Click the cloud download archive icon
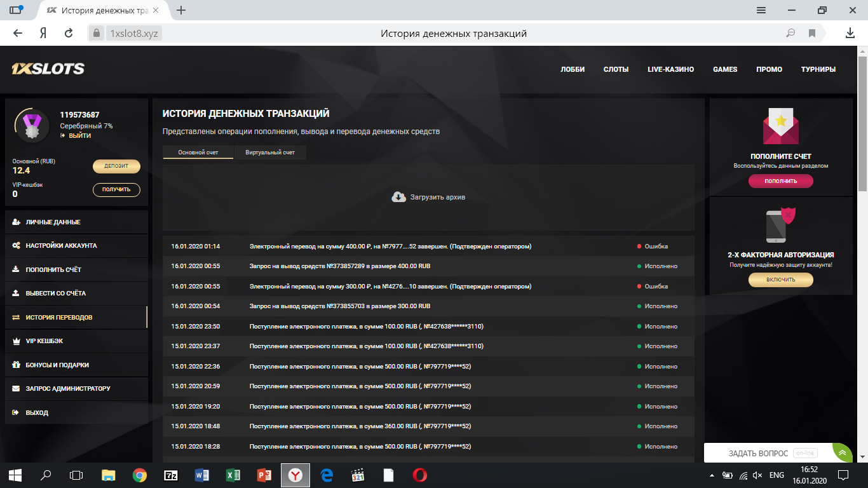 tap(398, 197)
